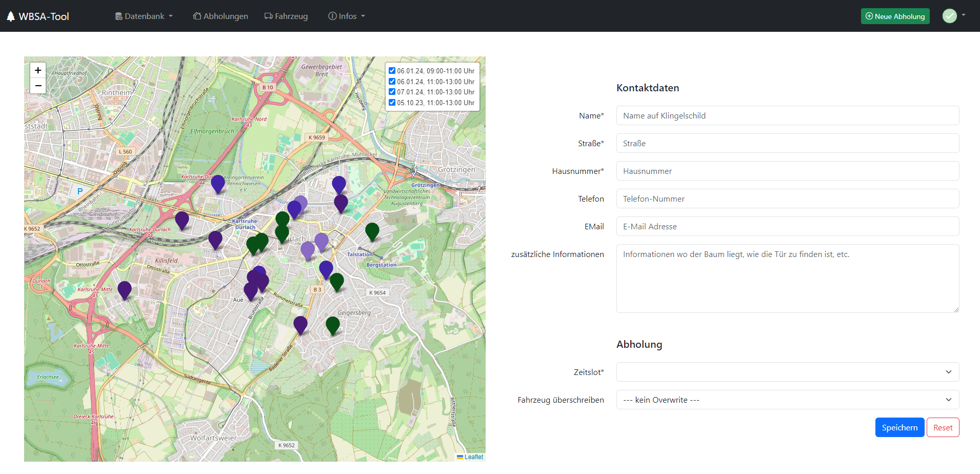
Task: Select the green marker at Geigersberg
Action: pyautogui.click(x=333, y=326)
